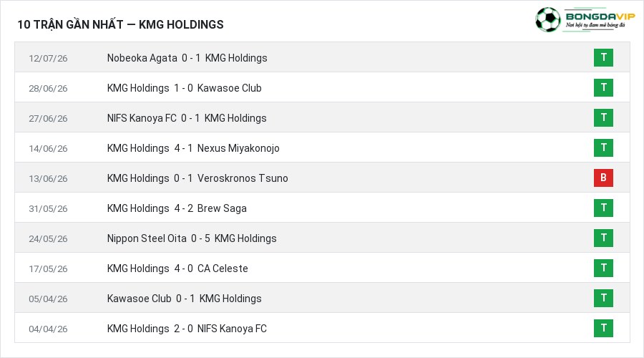Click the BongdaVIP soccer ball logo

click(x=548, y=19)
